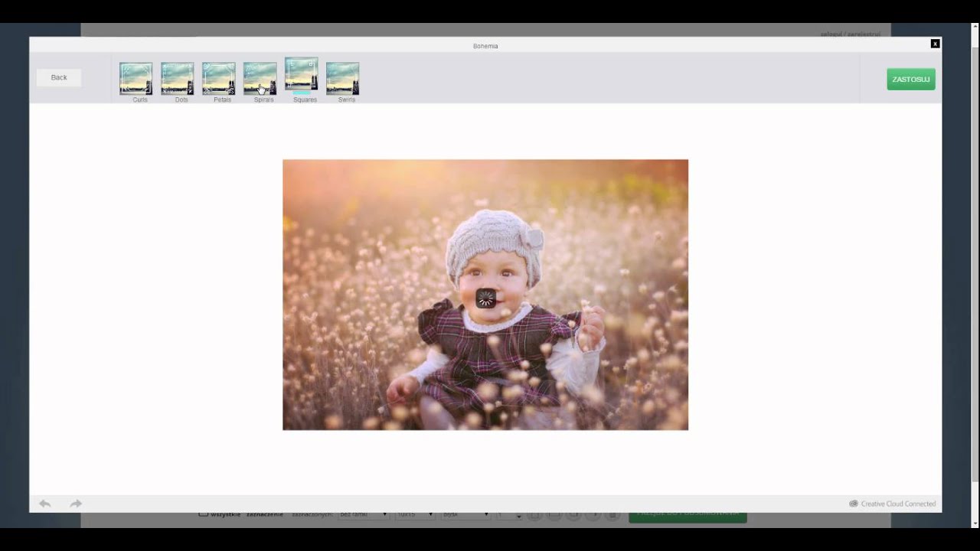Select the Squares frame thumbnail
The width and height of the screenshot is (980, 551).
[302, 73]
